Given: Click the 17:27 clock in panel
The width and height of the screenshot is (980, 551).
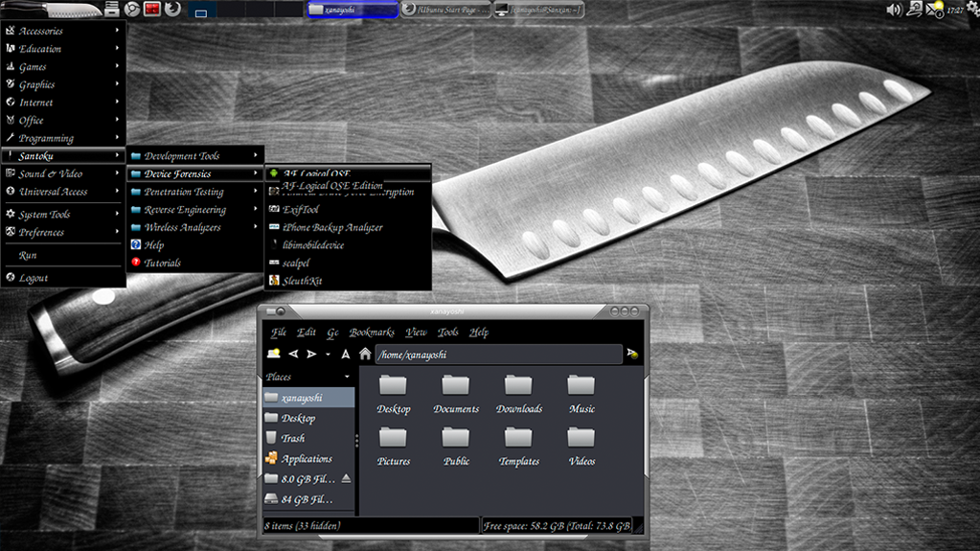Looking at the screenshot, I should click(955, 10).
